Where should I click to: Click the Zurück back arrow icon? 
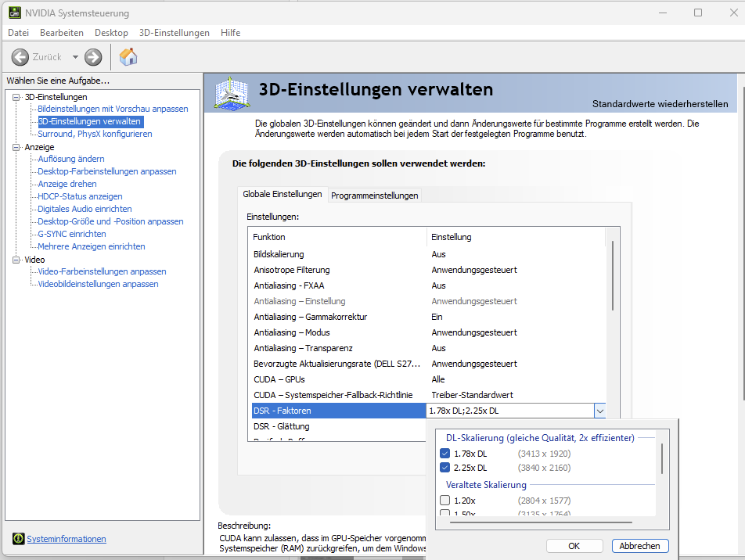20,57
